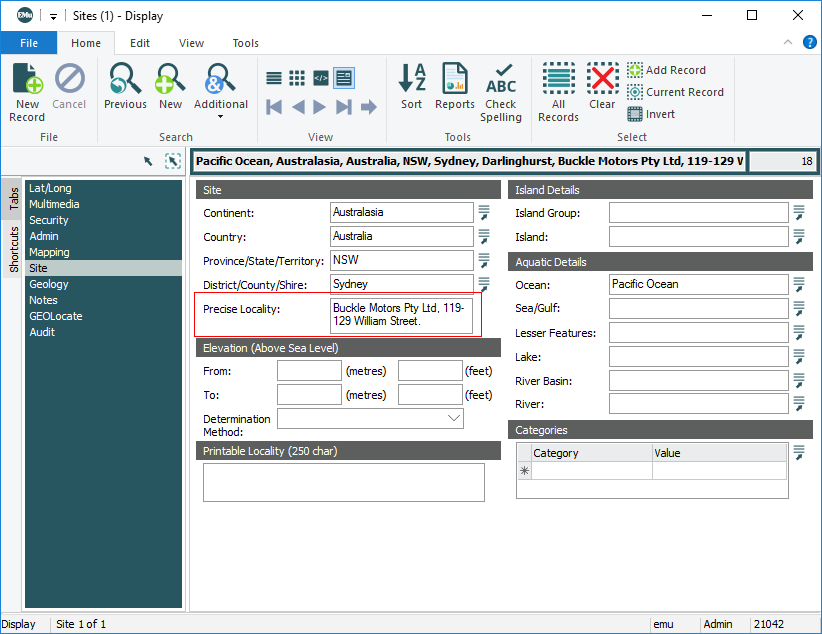Click the Island Group input field
The image size is (822, 634).
[x=697, y=213]
